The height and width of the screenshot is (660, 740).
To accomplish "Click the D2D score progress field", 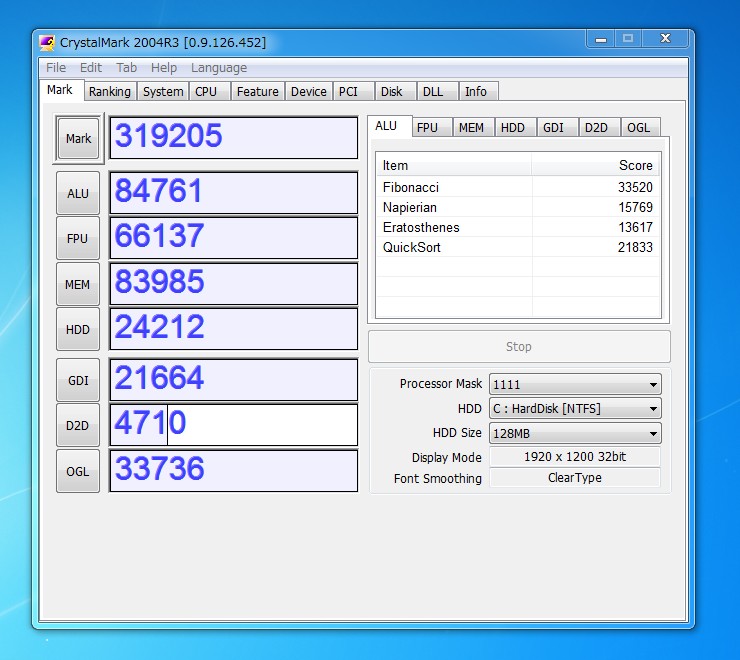I will tap(234, 425).
